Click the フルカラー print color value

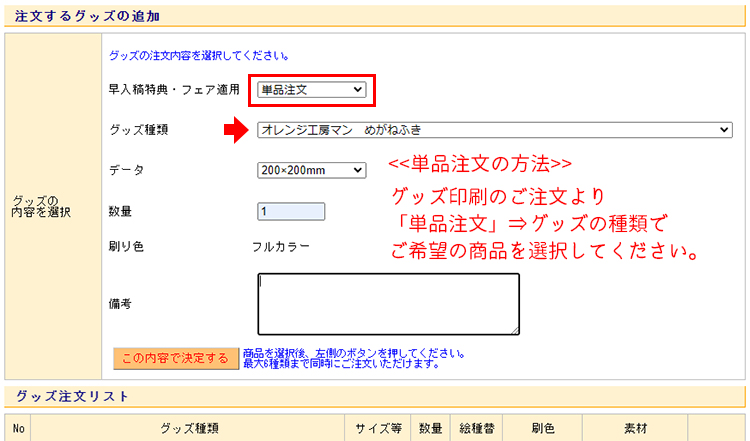coord(280,246)
